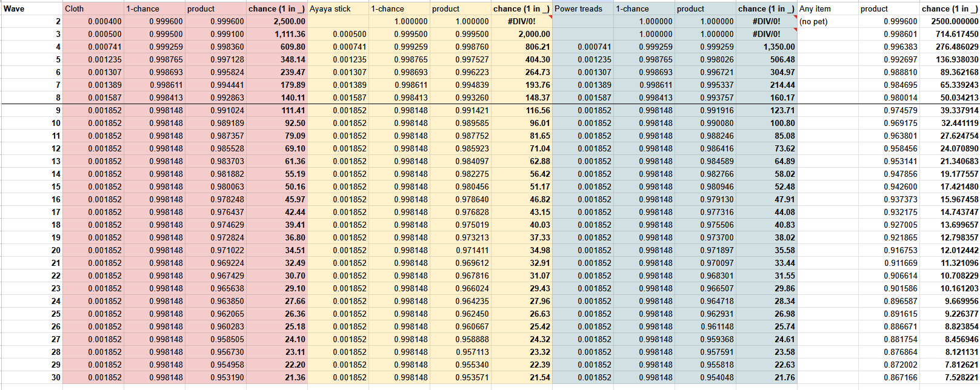Click the cell showing "140.11"
Viewport: 980px width, 390px height.
pos(277,97)
